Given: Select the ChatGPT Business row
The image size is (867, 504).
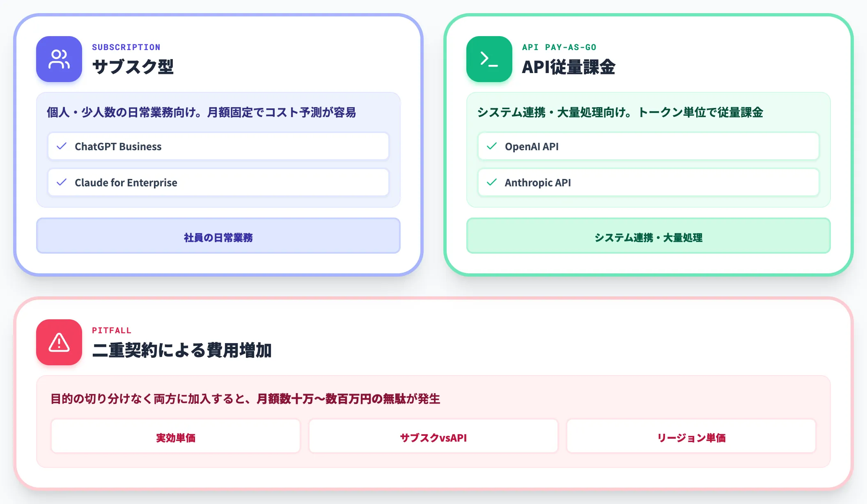Looking at the screenshot, I should 218,146.
